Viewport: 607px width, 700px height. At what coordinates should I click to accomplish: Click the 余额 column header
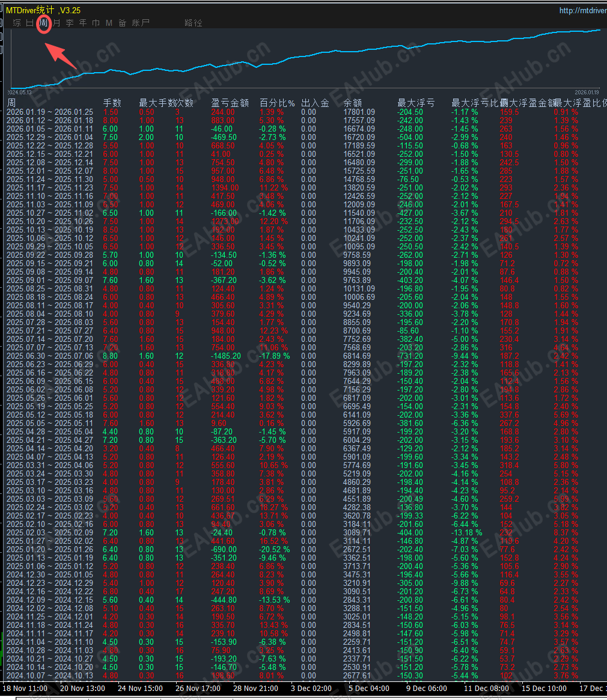[x=352, y=103]
